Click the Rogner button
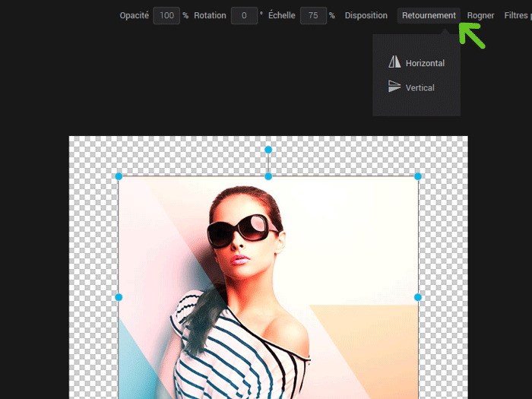This screenshot has width=532, height=399. pyautogui.click(x=480, y=15)
